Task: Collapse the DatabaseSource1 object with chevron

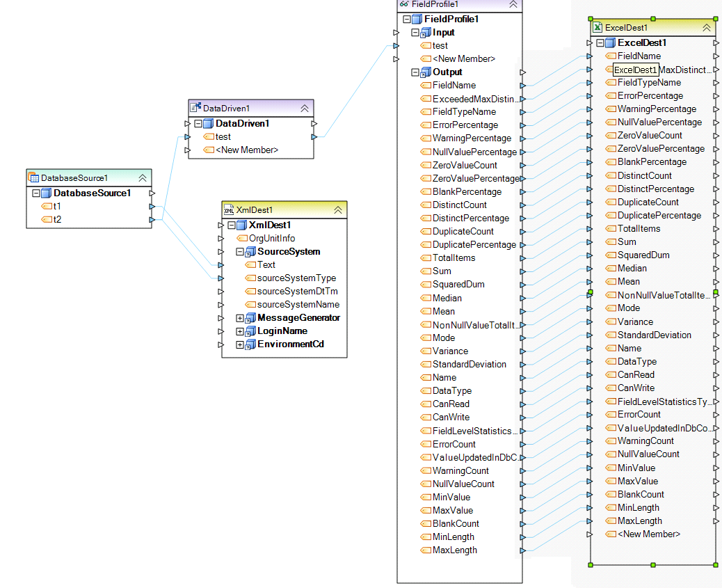Action: [x=142, y=178]
